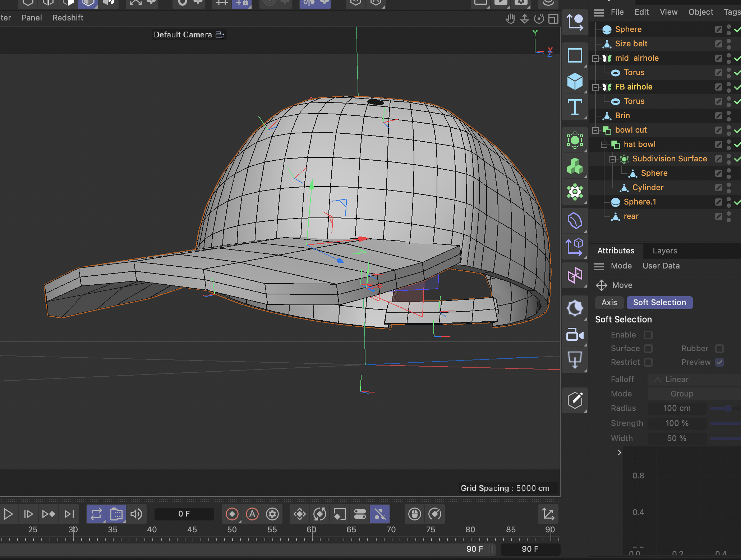Click the Soft Selection button
The width and height of the screenshot is (741, 560).
click(x=659, y=302)
